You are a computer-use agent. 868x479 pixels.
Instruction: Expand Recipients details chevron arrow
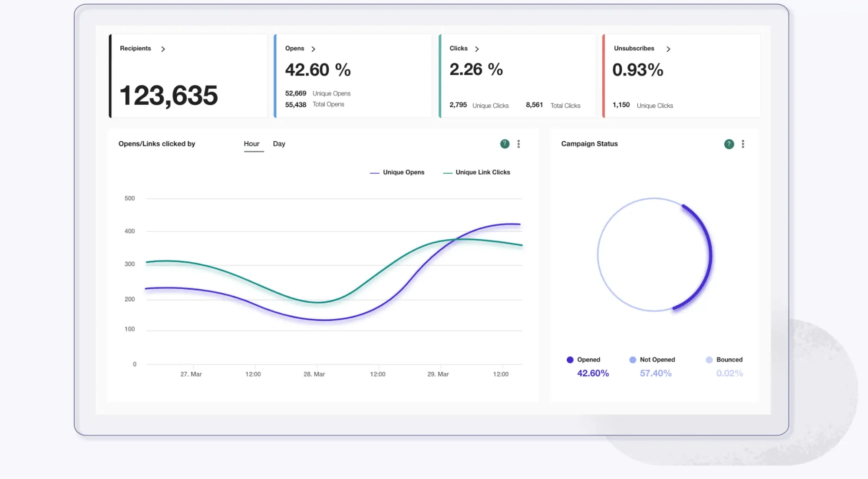point(163,49)
